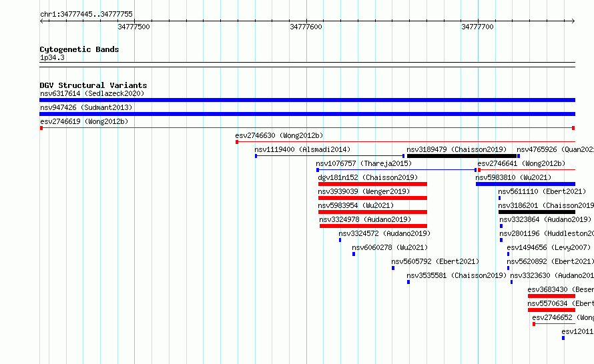This screenshot has height=364, width=594.
Task: Click the 34777700 ruler position
Action: [x=477, y=27]
